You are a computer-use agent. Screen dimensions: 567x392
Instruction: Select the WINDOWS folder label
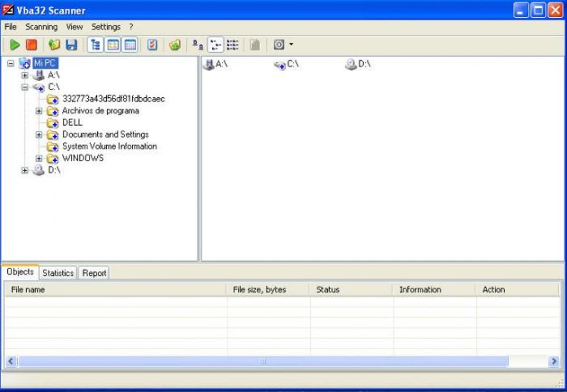83,158
